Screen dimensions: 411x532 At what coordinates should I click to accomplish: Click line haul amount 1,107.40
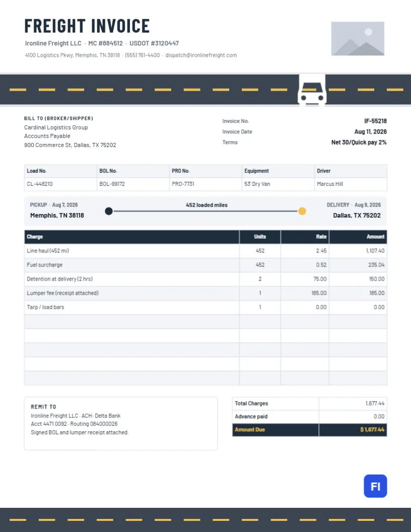375,251
